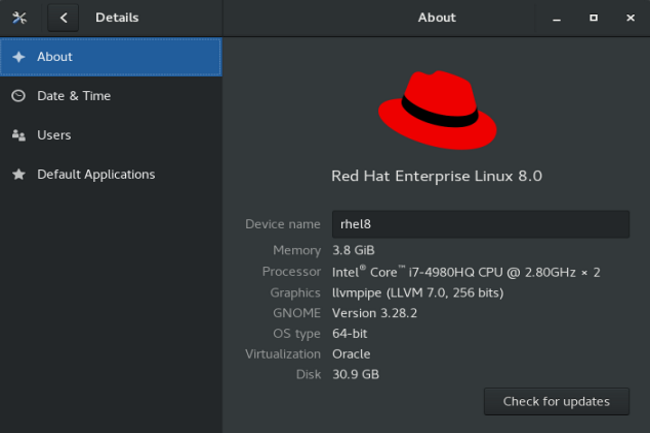Click the Date & Time clock icon
Image resolution: width=650 pixels, height=433 pixels.
18,96
